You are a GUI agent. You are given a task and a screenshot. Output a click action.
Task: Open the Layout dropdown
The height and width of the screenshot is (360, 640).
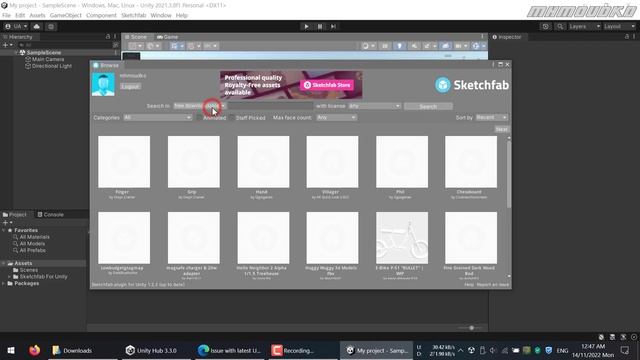(x=619, y=27)
